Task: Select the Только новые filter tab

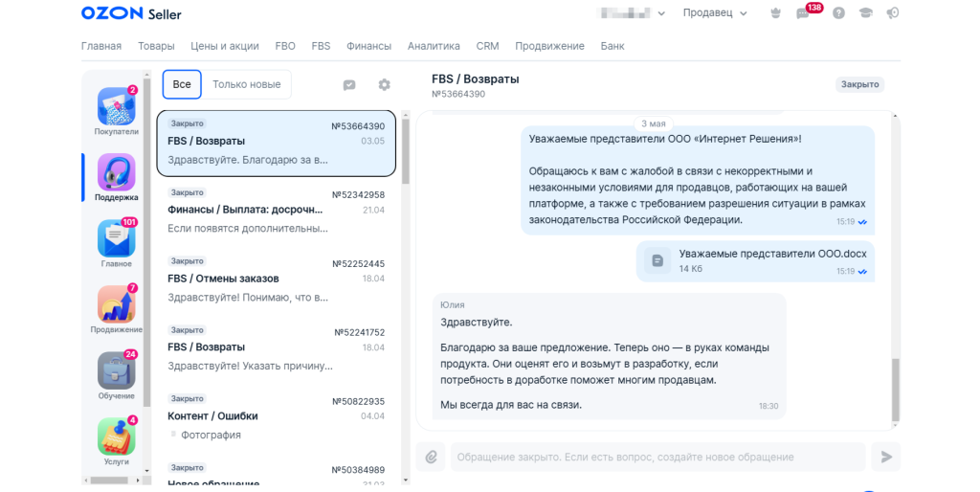Action: (x=247, y=84)
